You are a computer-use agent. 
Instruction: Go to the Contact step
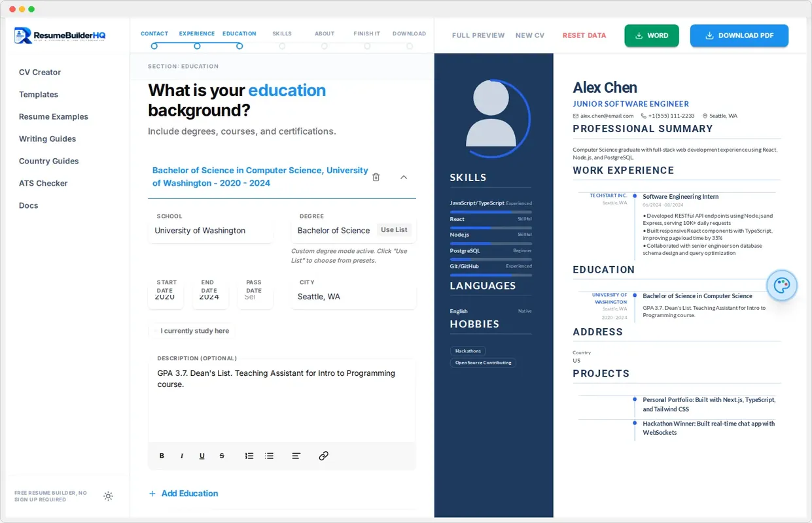point(154,39)
